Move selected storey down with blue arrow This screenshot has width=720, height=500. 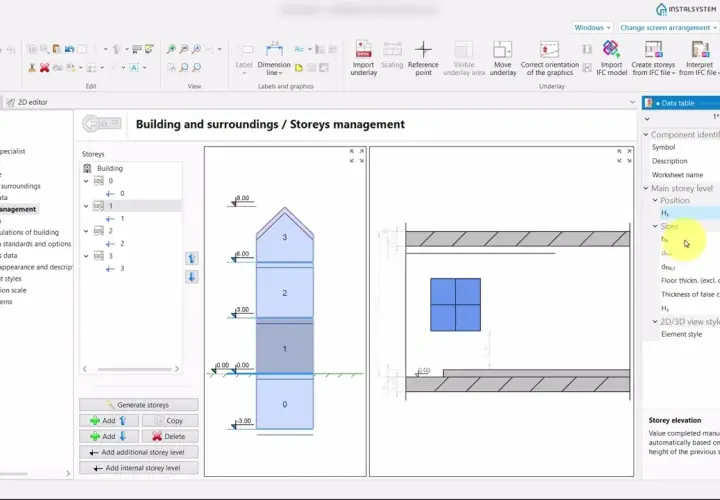(192, 277)
